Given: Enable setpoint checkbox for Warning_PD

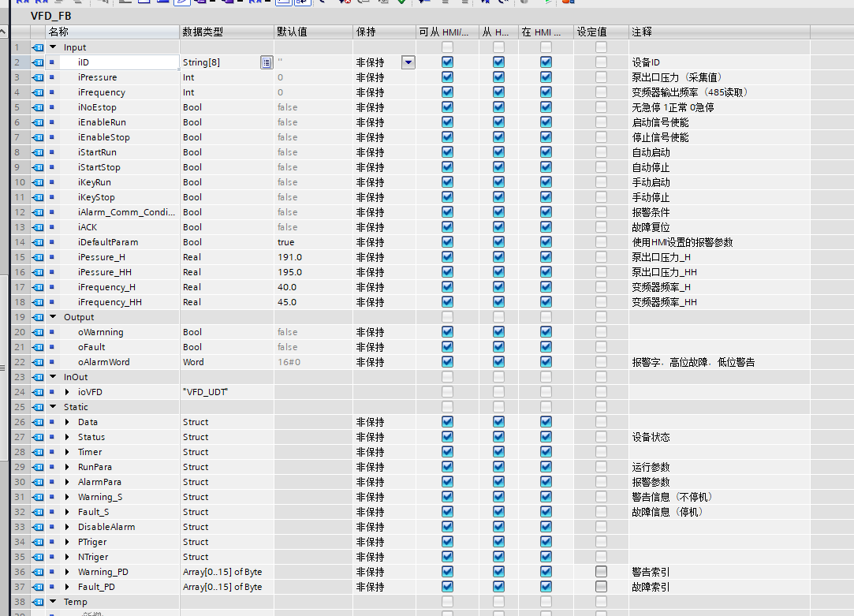Looking at the screenshot, I should click(x=601, y=571).
